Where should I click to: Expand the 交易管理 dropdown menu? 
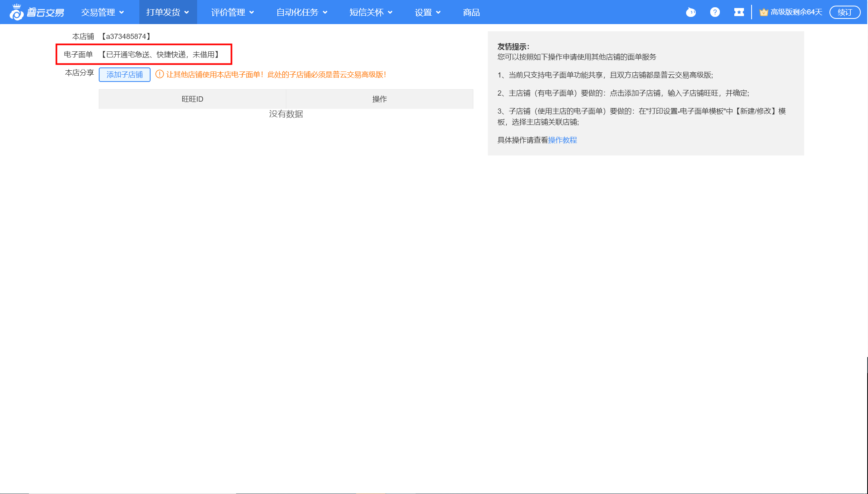point(102,12)
